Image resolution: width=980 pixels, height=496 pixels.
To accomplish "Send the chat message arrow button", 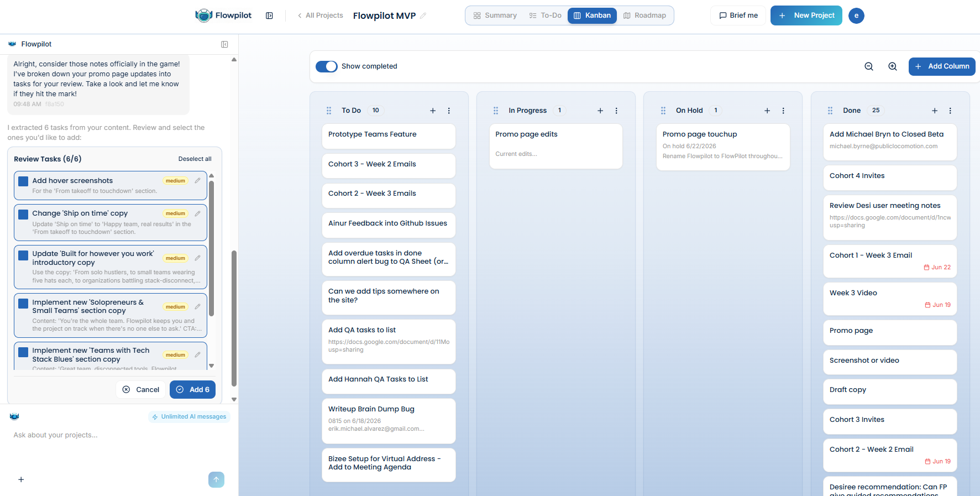I will [x=216, y=479].
